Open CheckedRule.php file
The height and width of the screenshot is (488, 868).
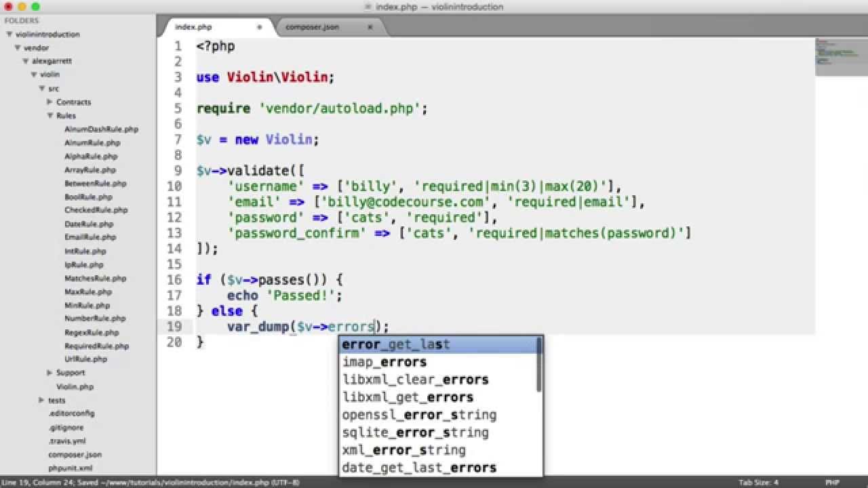pyautogui.click(x=96, y=210)
